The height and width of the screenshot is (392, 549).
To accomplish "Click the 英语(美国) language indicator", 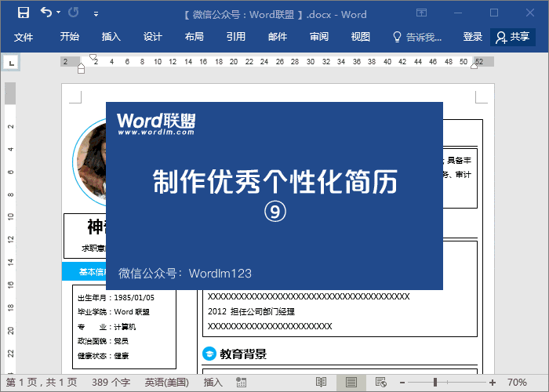I will (166, 383).
